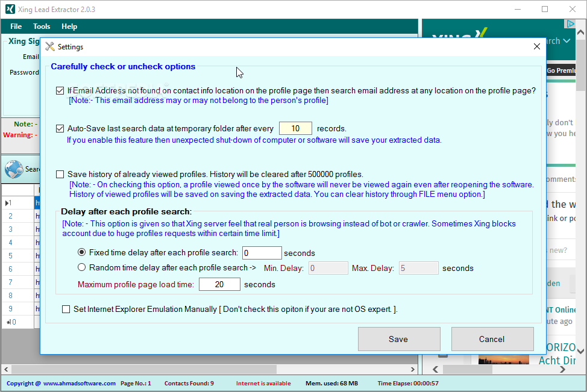Select row 1 in results grid
The width and height of the screenshot is (587, 392).
coord(18,203)
